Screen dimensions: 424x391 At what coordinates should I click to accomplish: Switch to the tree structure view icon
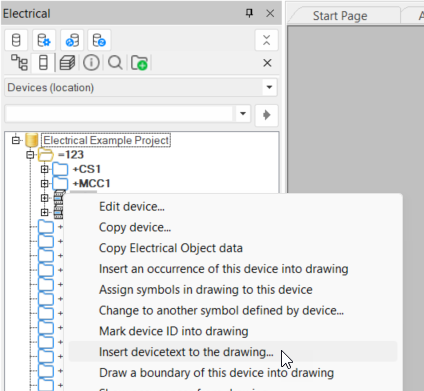click(x=19, y=62)
